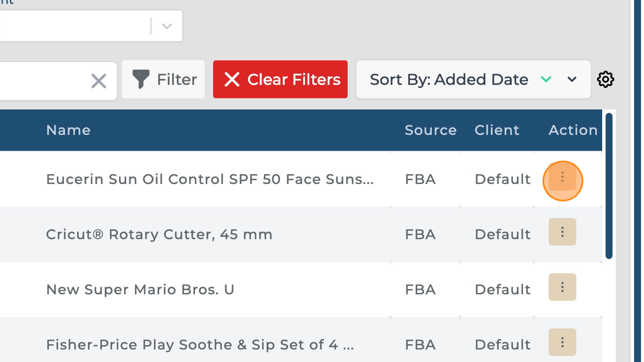Expand the Sort By: Added Date dropdown
This screenshot has width=644, height=362.
(572, 79)
